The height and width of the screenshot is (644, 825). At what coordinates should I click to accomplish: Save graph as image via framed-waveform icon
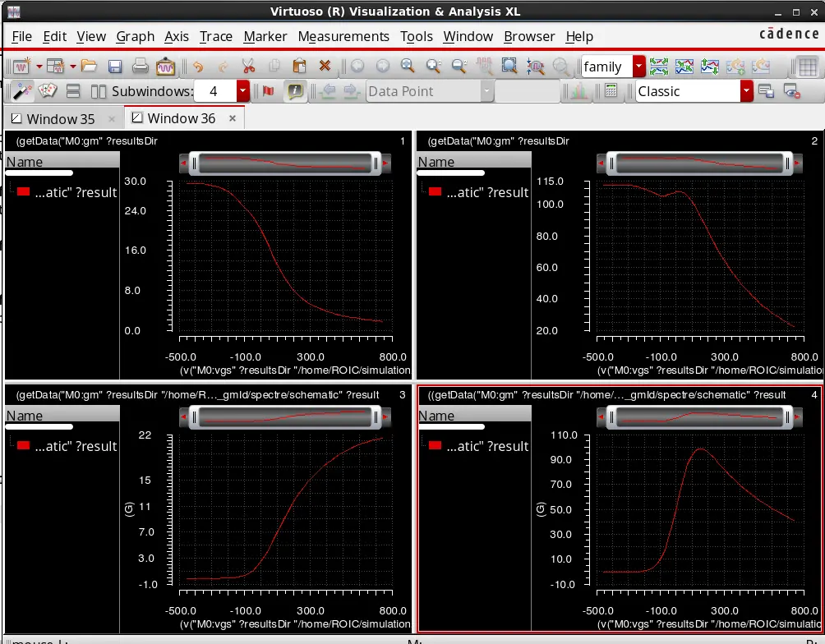(165, 67)
